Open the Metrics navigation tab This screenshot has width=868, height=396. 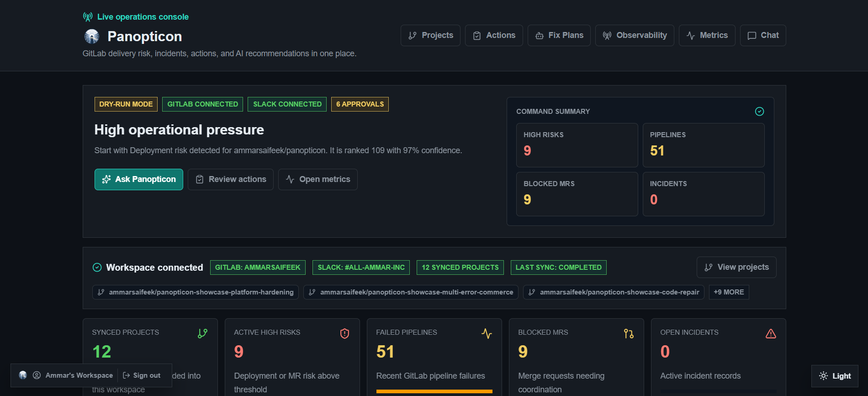(x=707, y=35)
